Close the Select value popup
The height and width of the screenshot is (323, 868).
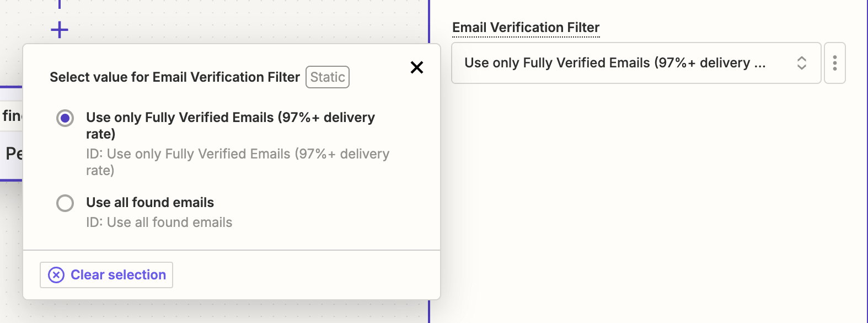[x=417, y=67]
